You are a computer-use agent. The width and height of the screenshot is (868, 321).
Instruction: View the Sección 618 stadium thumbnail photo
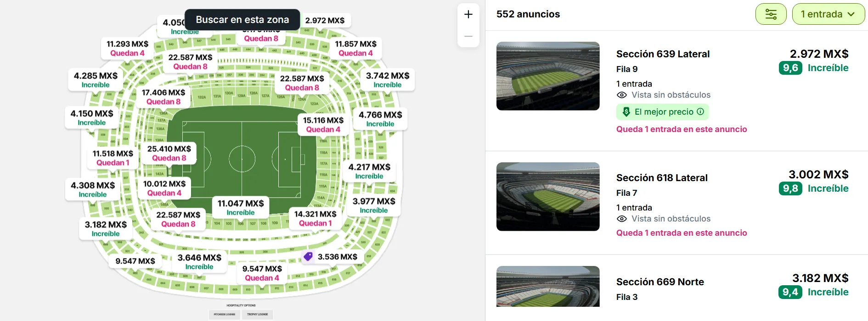548,197
